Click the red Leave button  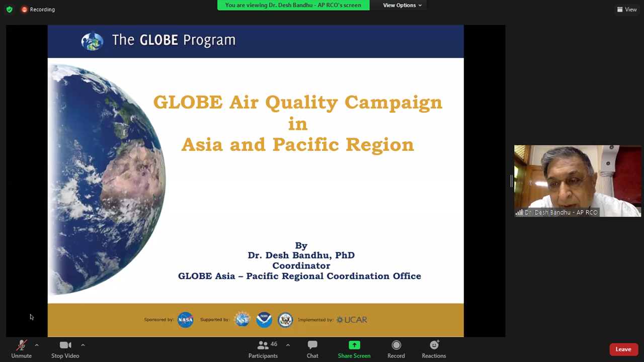pos(623,349)
